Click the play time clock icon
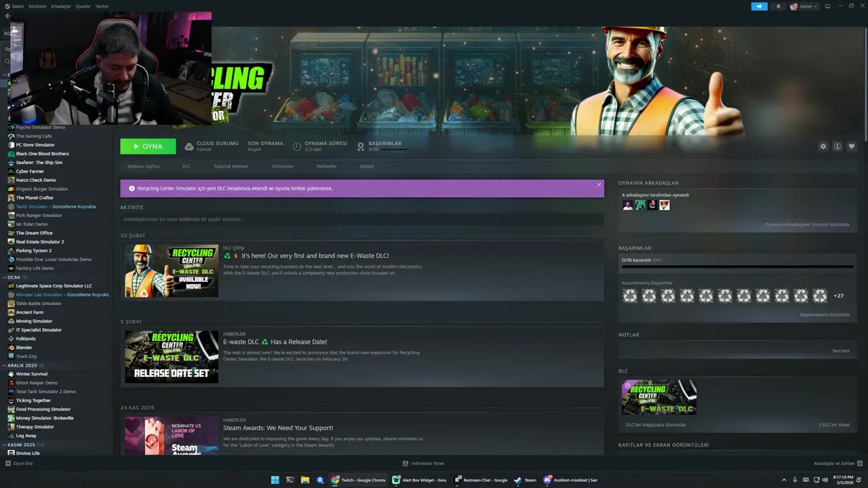The height and width of the screenshot is (488, 868). 297,146
